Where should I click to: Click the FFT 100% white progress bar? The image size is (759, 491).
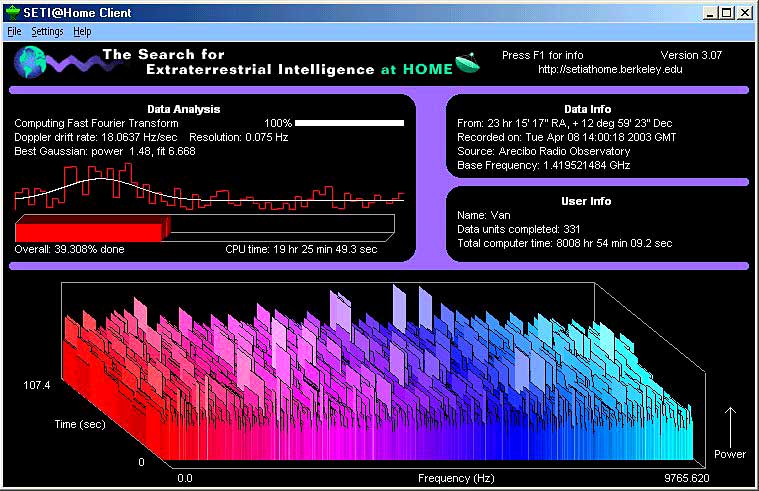[x=349, y=123]
